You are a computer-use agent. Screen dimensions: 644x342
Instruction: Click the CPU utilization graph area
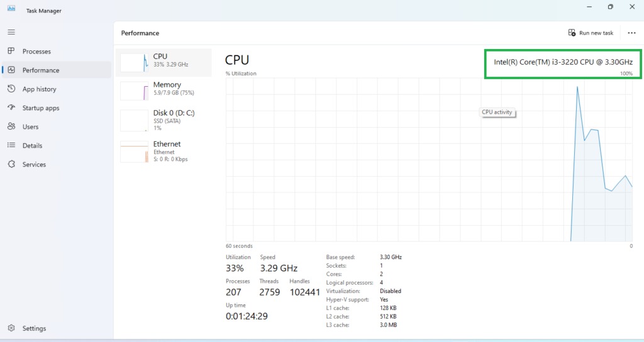pyautogui.click(x=429, y=160)
